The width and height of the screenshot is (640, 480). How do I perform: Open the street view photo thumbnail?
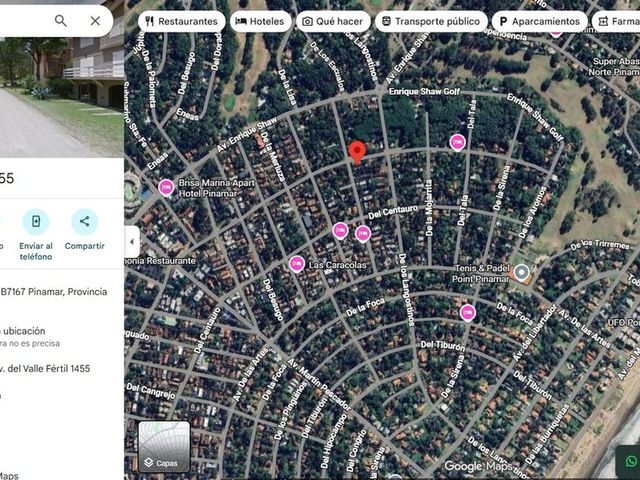click(x=62, y=97)
